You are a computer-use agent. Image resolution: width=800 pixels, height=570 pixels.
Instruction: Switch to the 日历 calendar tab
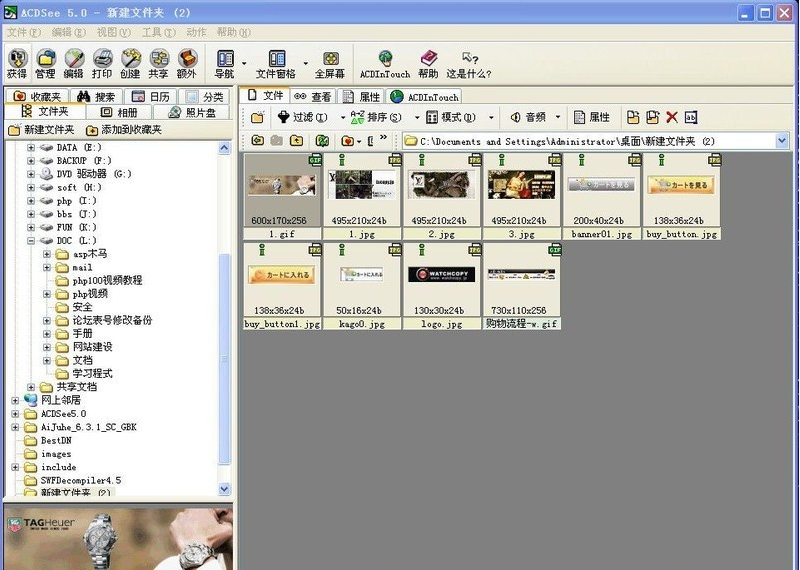point(150,97)
